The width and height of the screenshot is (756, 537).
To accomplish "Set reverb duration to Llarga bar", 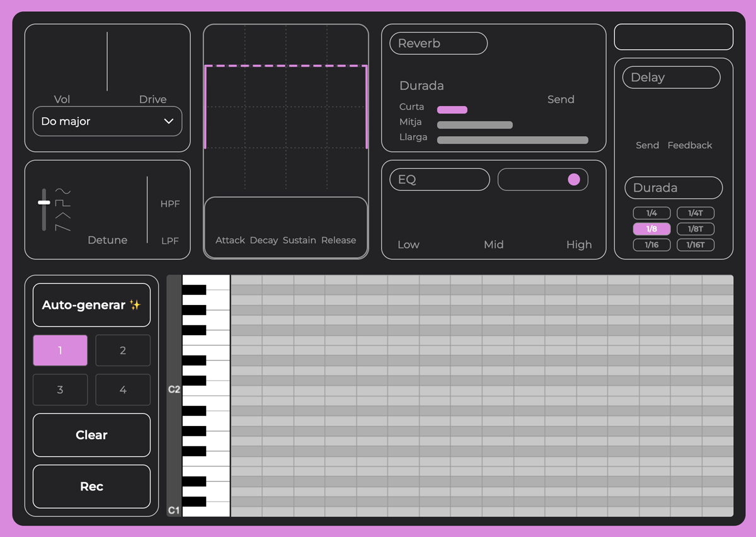I will pyautogui.click(x=512, y=140).
